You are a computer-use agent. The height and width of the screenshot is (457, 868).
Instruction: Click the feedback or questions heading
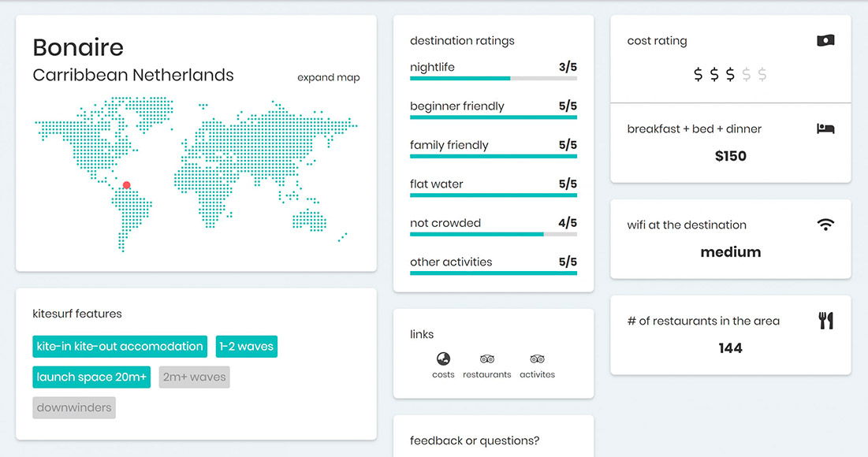475,441
